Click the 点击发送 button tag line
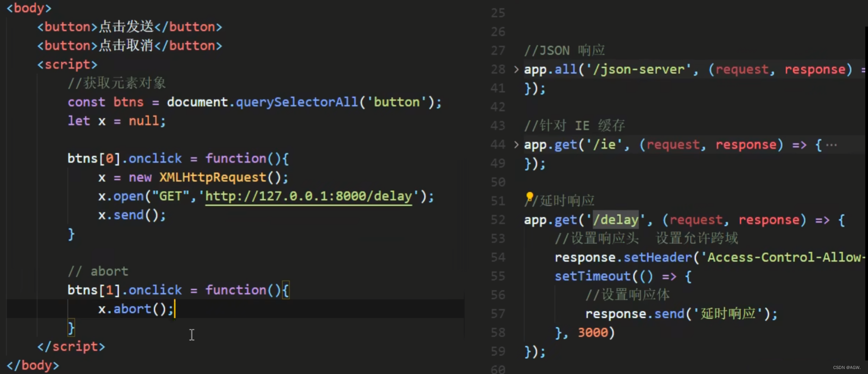Image resolution: width=868 pixels, height=374 pixels. tap(130, 27)
